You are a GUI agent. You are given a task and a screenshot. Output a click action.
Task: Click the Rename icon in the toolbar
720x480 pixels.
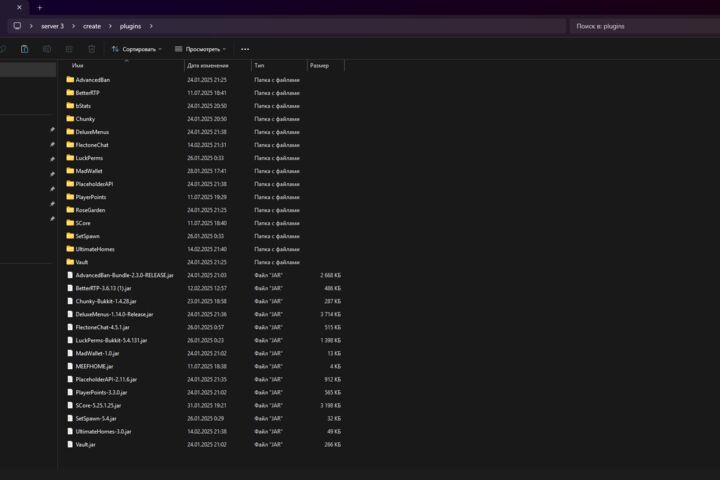[47, 49]
